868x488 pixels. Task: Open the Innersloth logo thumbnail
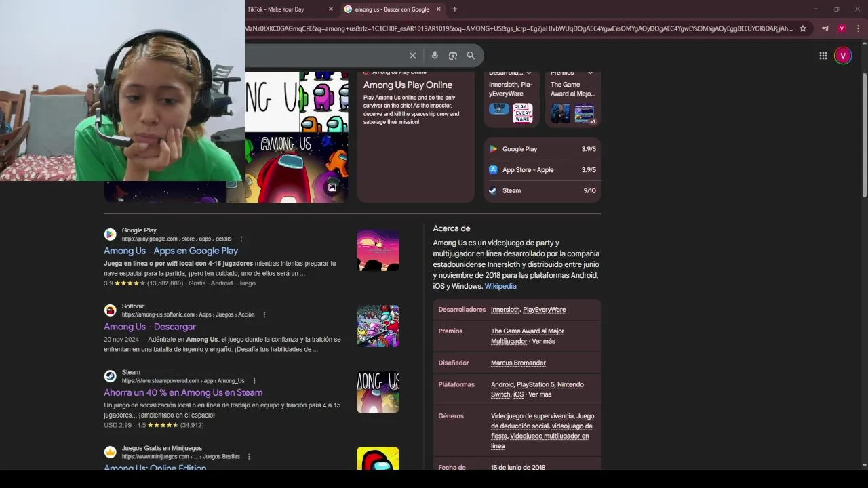(x=499, y=109)
